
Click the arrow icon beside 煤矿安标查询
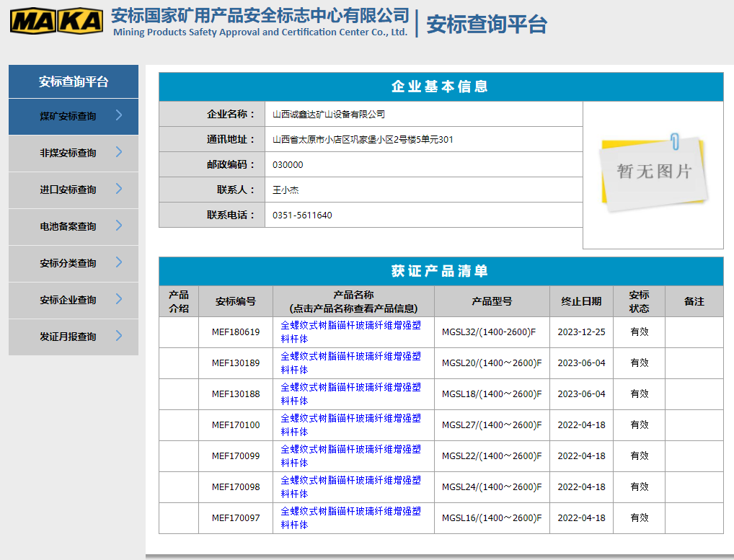pos(119,115)
